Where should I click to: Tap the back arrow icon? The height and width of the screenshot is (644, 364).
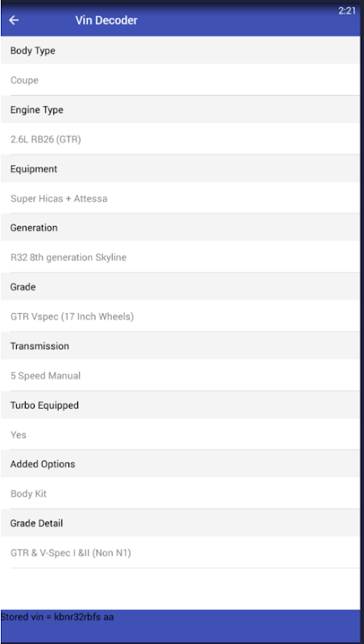pos(14,20)
